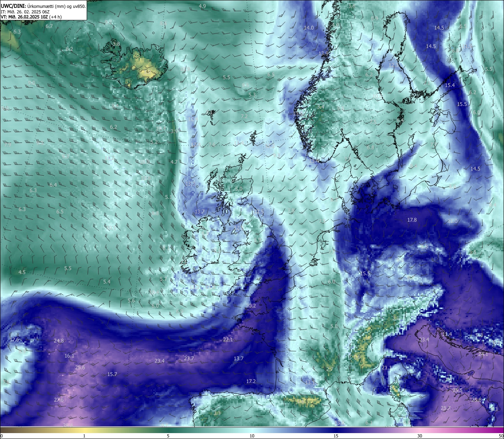Select the 13.9 value on the Norwegian coast
Viewport: 504px width, 439px height.
(324, 53)
